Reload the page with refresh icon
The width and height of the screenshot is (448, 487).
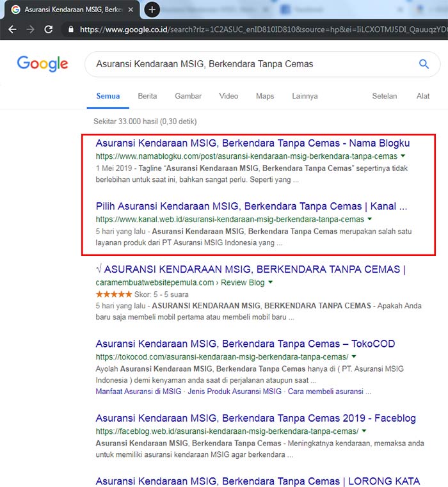tap(49, 29)
